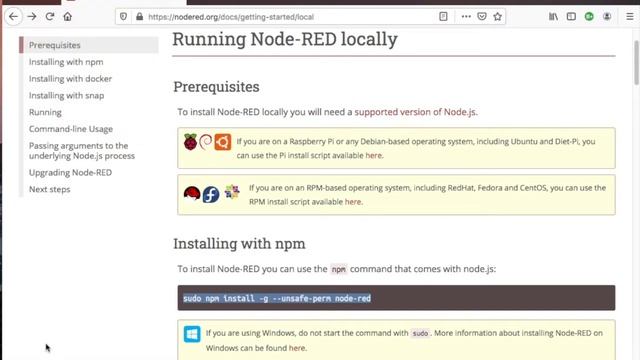This screenshot has width=640, height=360.
Task: Open RPM install script 'here' link
Action: point(353,202)
